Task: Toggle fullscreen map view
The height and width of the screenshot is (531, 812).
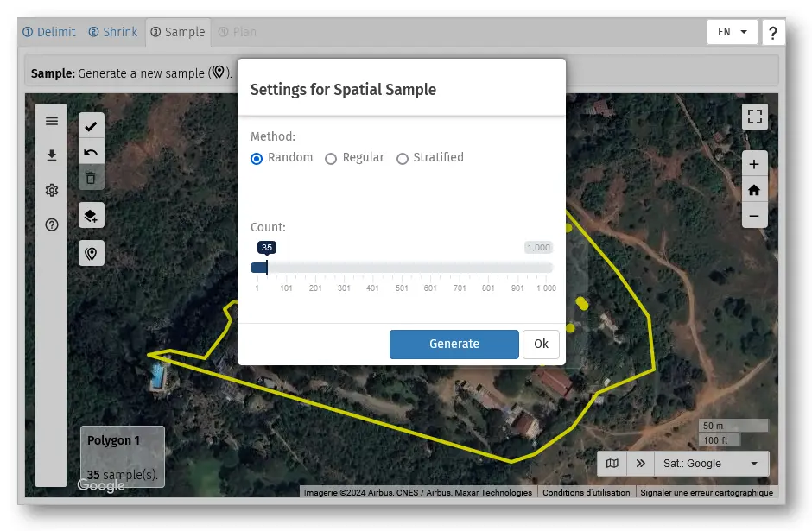Action: (754, 117)
